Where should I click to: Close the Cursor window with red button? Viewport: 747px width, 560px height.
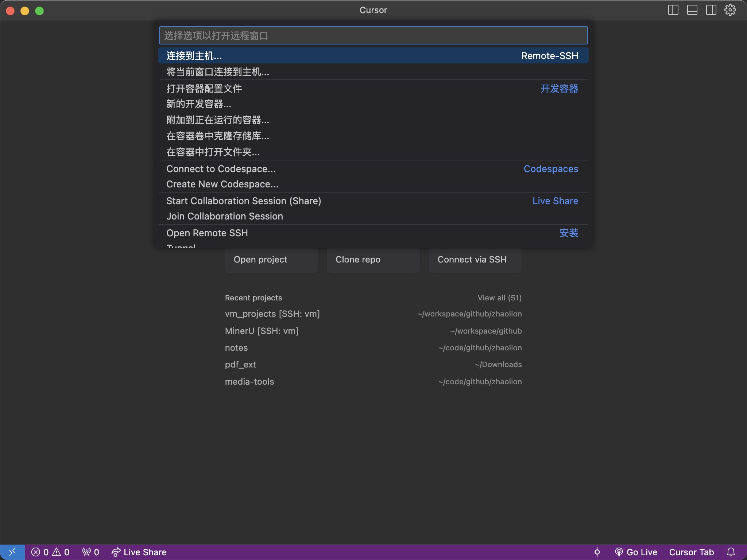10,11
